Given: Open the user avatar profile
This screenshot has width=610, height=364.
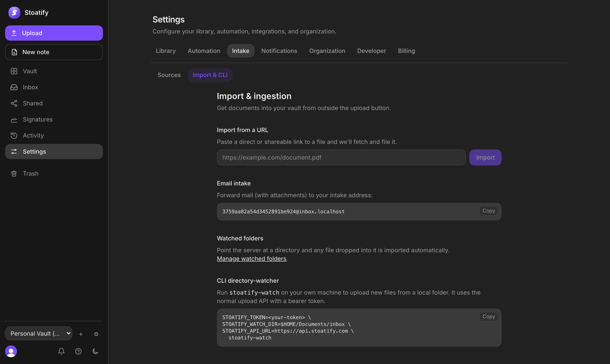Looking at the screenshot, I should tap(11, 351).
